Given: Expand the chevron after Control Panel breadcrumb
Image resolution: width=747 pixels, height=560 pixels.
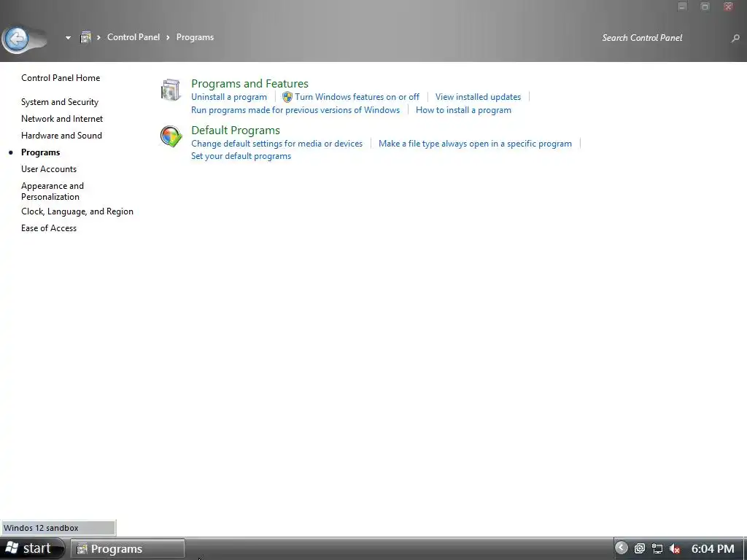Looking at the screenshot, I should [x=168, y=37].
